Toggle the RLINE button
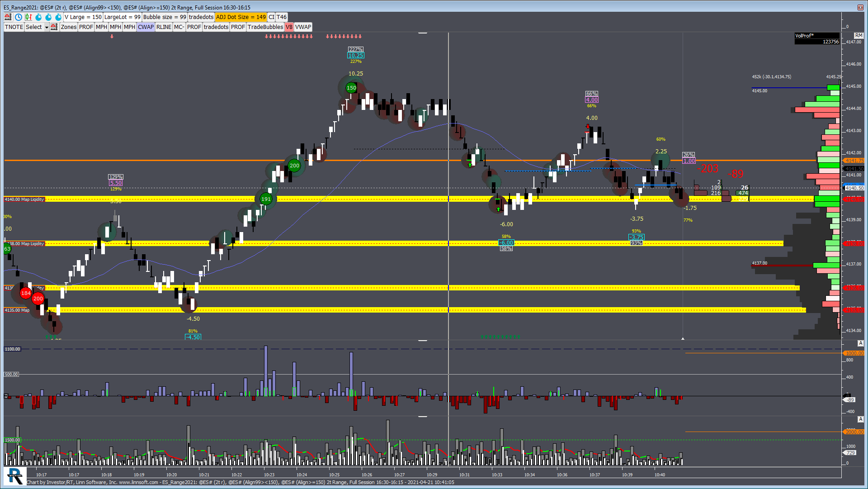This screenshot has height=489, width=868. click(164, 27)
